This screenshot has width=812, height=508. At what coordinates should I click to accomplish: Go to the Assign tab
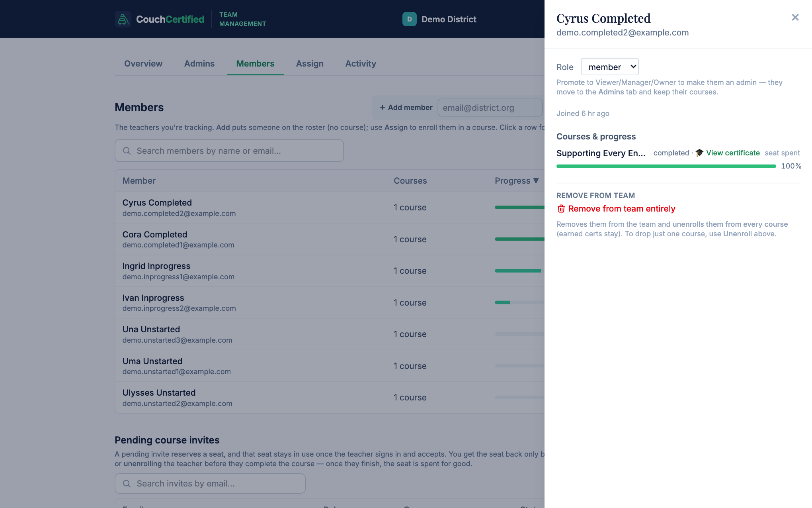(x=310, y=64)
